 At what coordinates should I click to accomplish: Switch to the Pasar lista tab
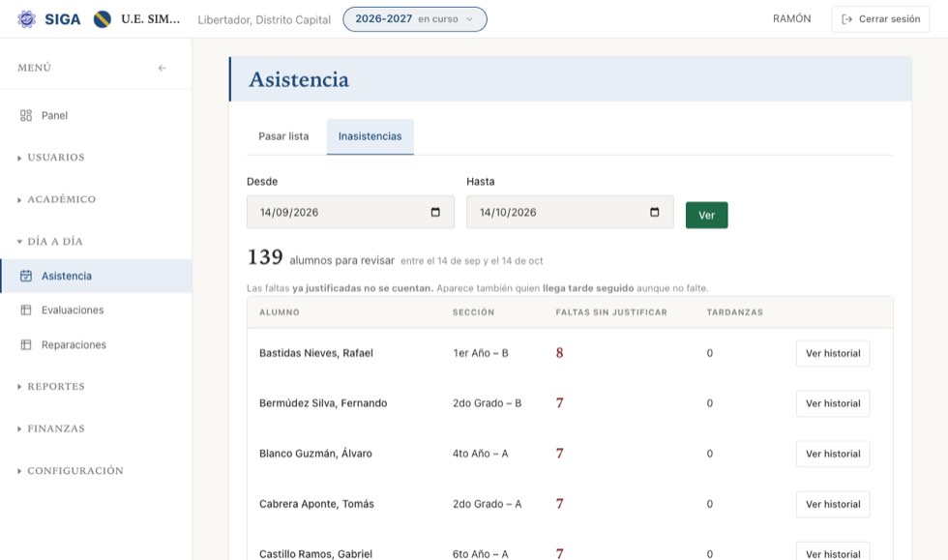[x=283, y=136]
